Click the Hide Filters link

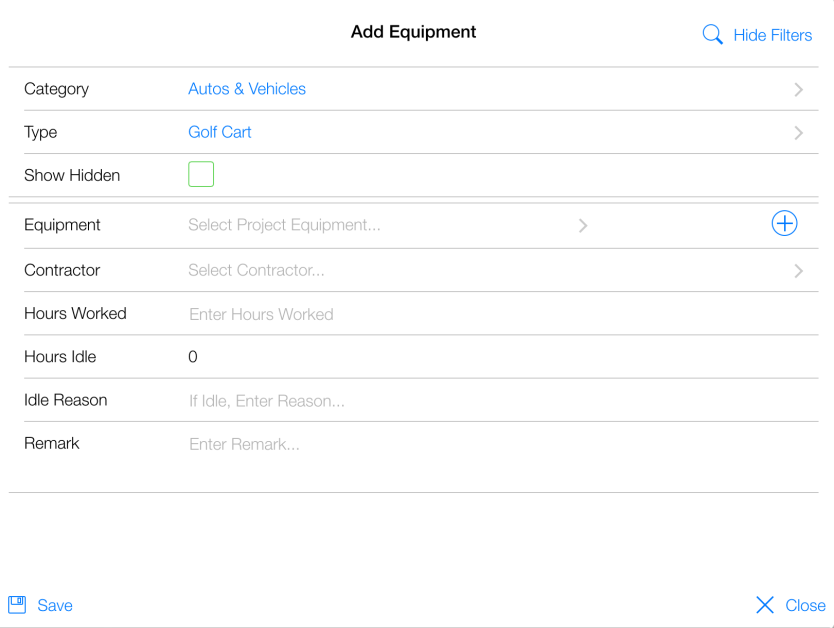(x=772, y=35)
